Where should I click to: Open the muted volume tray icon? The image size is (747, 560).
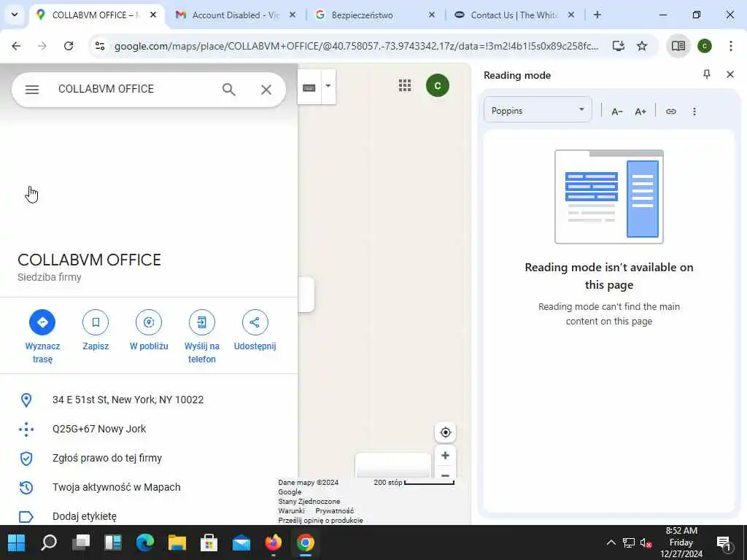[646, 542]
